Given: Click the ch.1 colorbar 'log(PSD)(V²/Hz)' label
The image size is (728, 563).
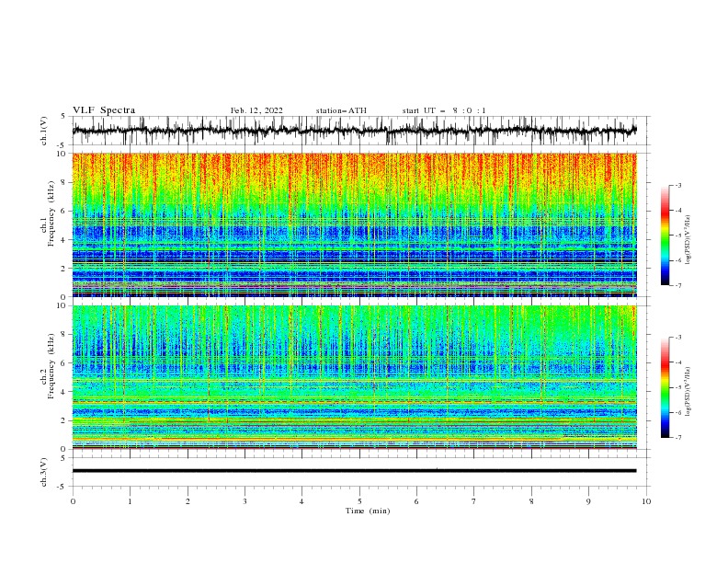Looking at the screenshot, I should [x=688, y=240].
